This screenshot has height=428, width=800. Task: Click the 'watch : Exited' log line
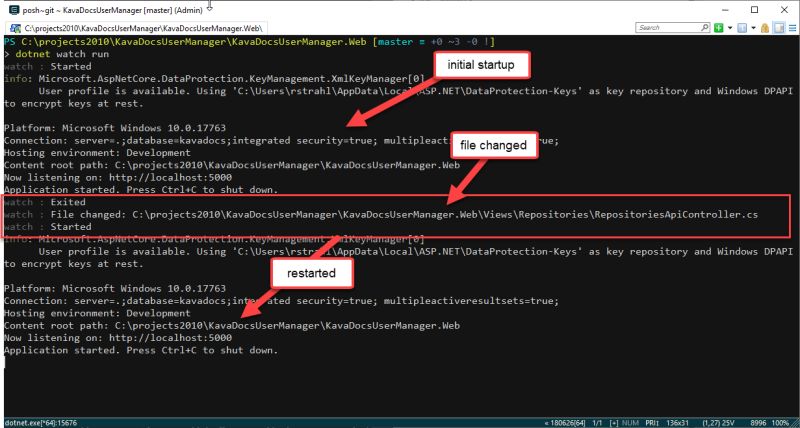point(47,203)
